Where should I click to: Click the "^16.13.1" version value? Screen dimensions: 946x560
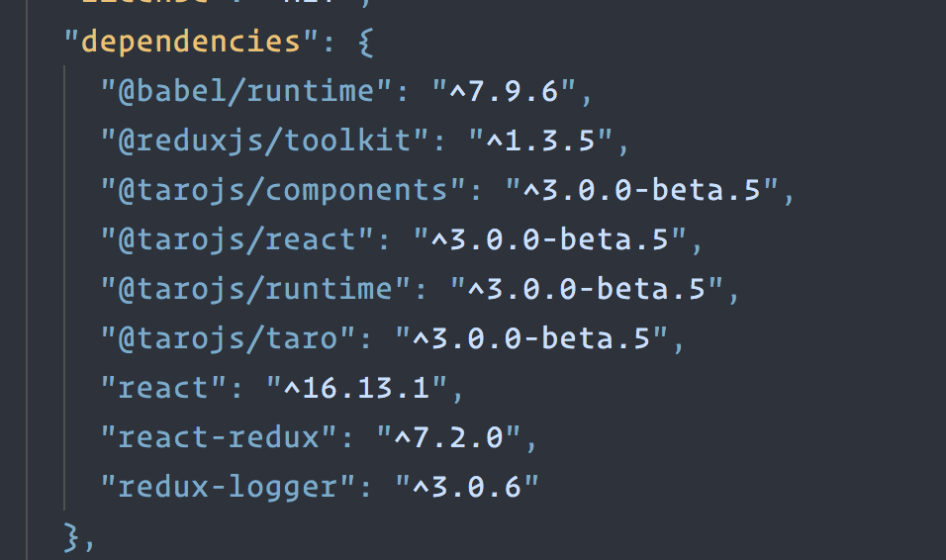tap(356, 389)
